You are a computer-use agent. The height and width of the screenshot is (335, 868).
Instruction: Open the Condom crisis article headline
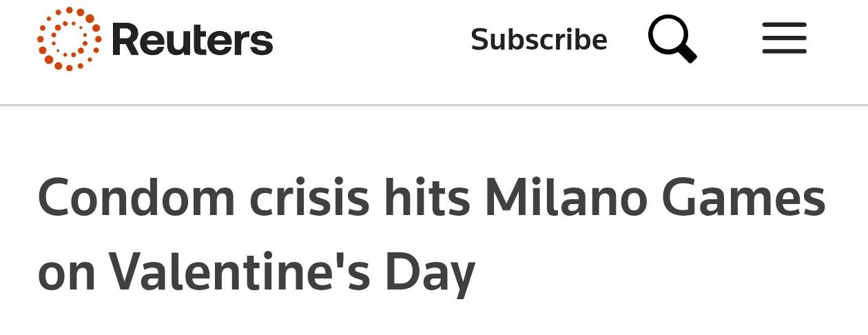(x=431, y=234)
